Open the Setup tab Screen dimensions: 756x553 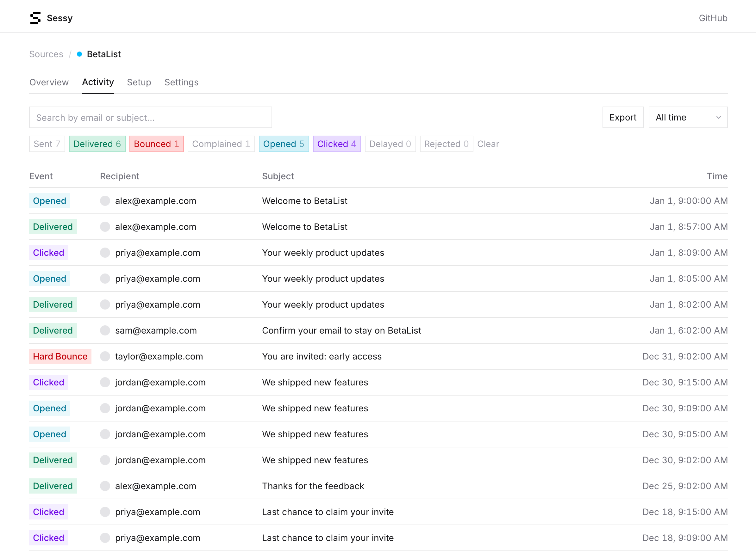(x=139, y=82)
